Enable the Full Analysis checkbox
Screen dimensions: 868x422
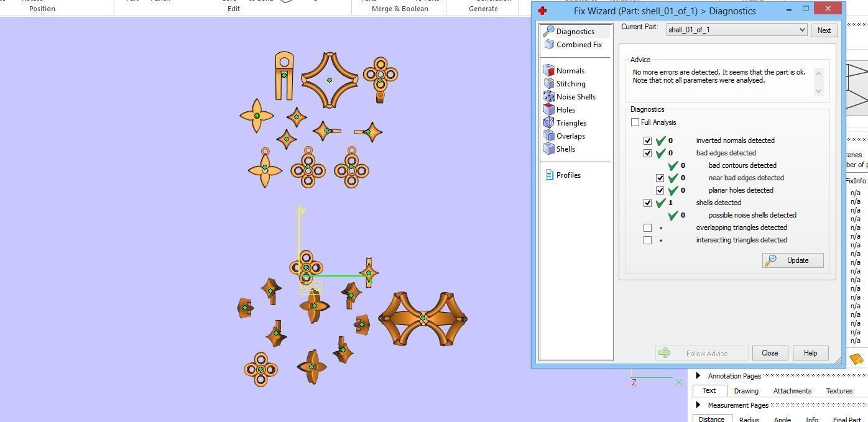[635, 122]
